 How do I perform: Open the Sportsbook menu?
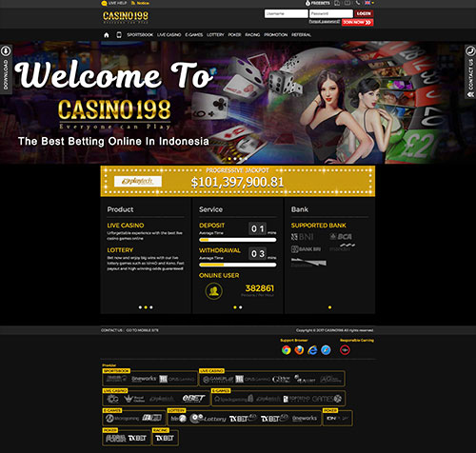click(x=140, y=35)
